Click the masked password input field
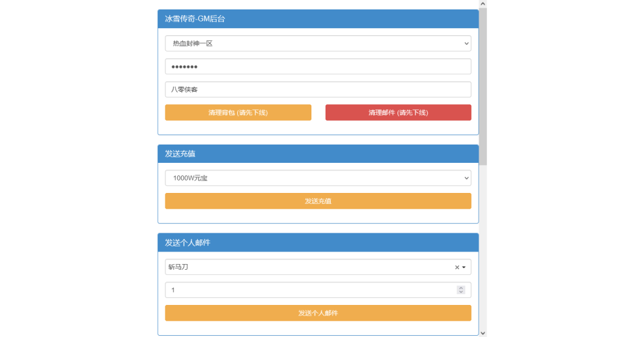Screen dimensions: 644x337 click(x=318, y=67)
